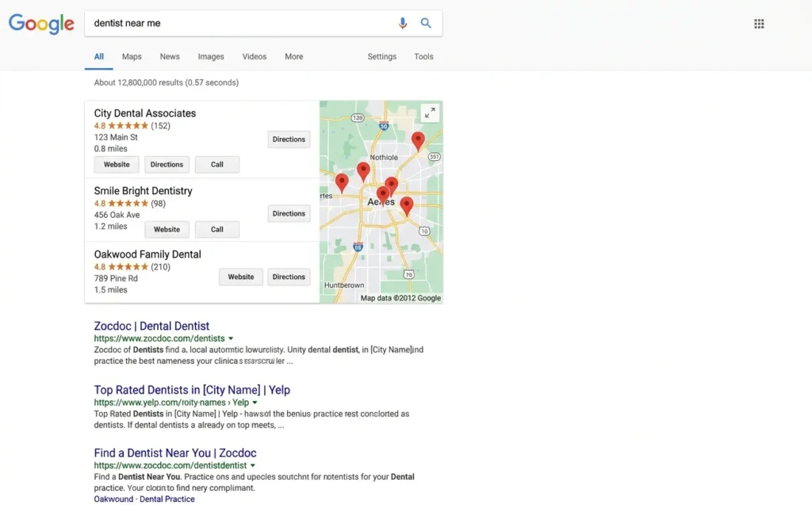Click the Oakwound · Dental Practice sitelink
This screenshot has height=505, width=812.
point(144,499)
